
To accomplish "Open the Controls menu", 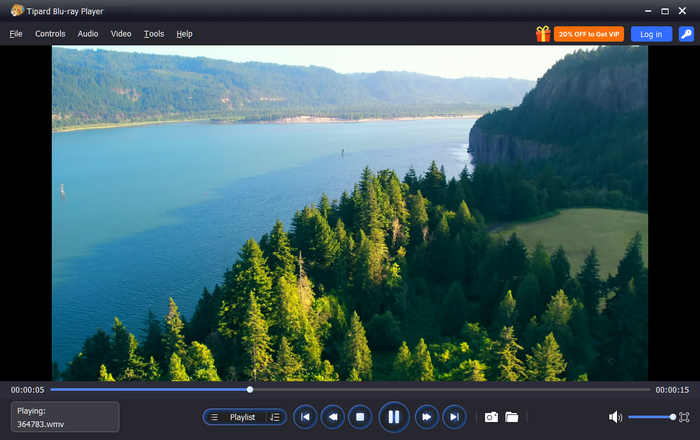I will 50,34.
